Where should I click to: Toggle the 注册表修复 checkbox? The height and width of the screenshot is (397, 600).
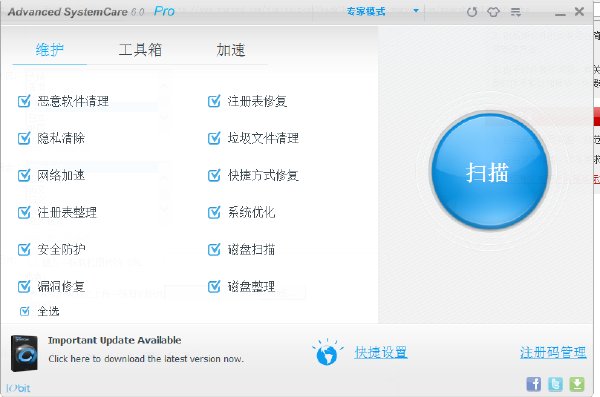click(x=214, y=101)
